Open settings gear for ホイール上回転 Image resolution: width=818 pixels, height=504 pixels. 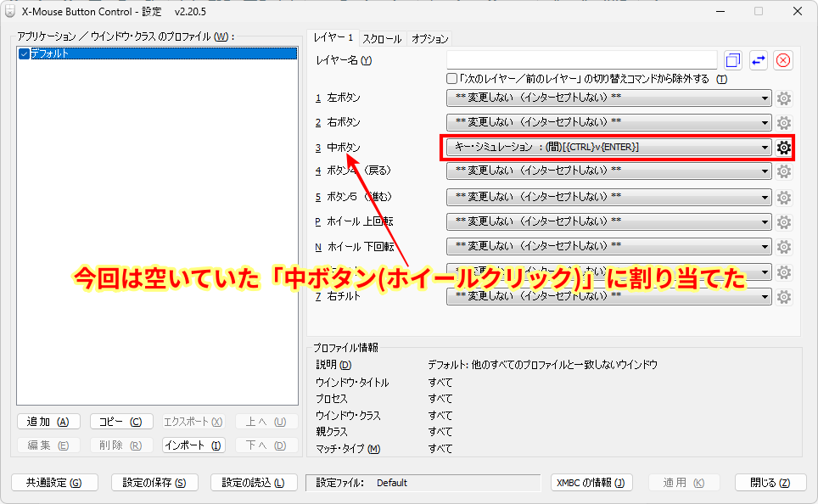point(782,221)
